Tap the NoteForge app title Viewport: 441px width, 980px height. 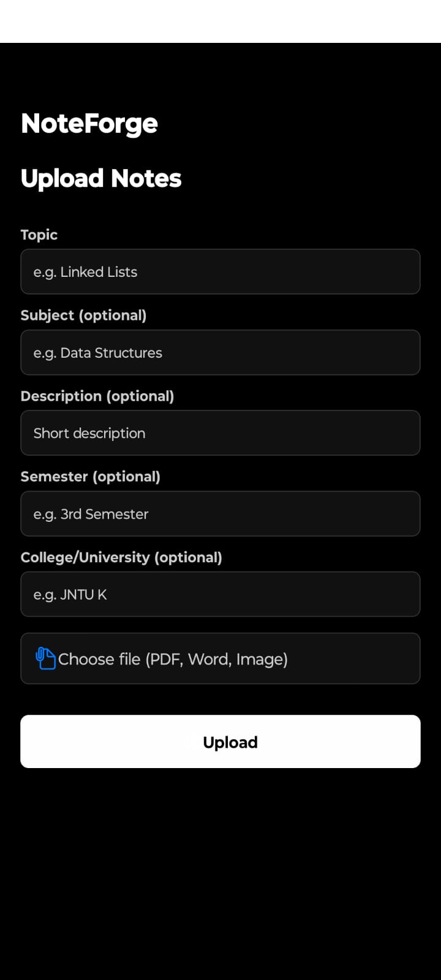tap(89, 124)
